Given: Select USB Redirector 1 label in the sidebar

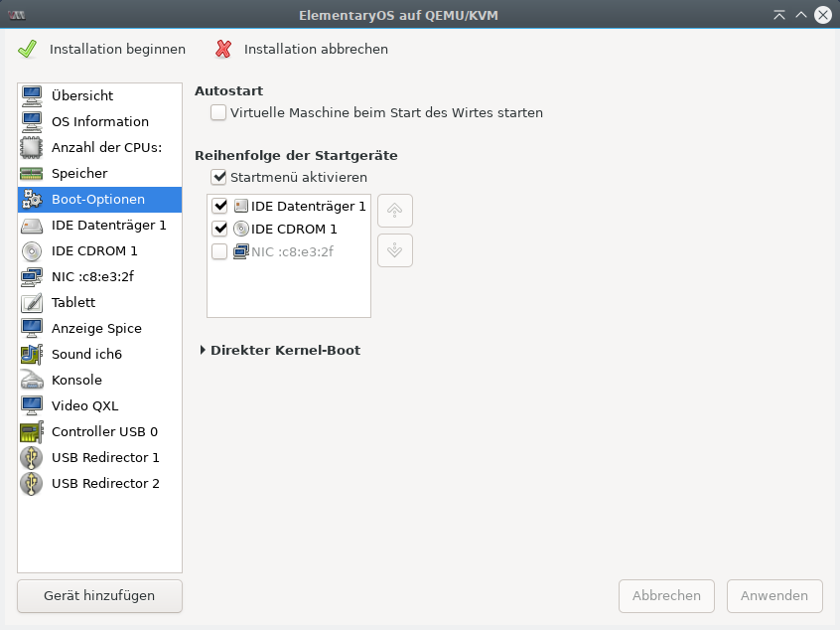Looking at the screenshot, I should (105, 457).
